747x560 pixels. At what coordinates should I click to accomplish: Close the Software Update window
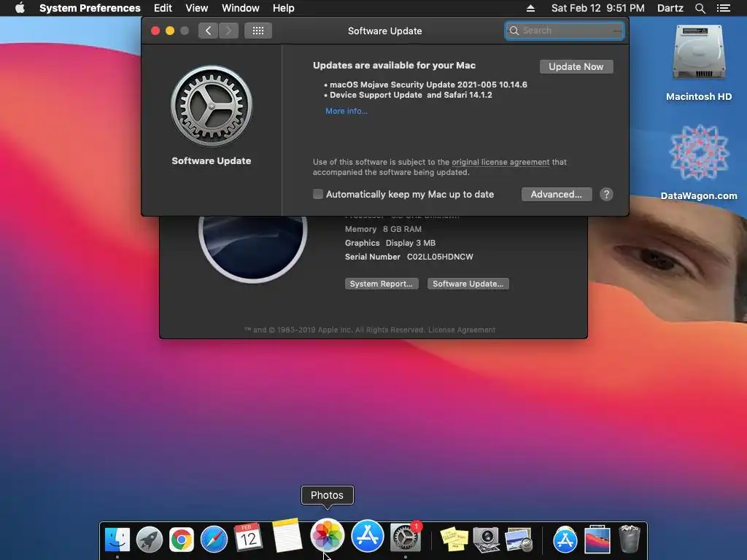click(155, 31)
